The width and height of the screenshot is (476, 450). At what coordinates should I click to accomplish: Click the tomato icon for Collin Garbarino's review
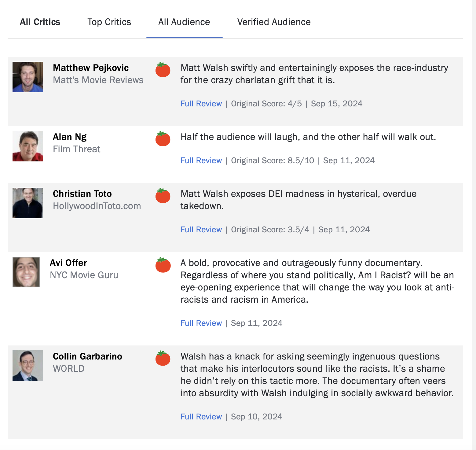(x=163, y=358)
